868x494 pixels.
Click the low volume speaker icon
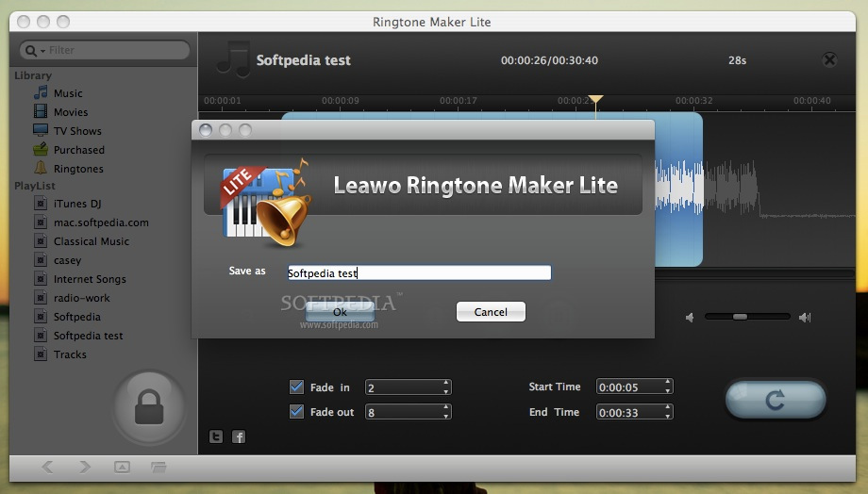(x=690, y=318)
